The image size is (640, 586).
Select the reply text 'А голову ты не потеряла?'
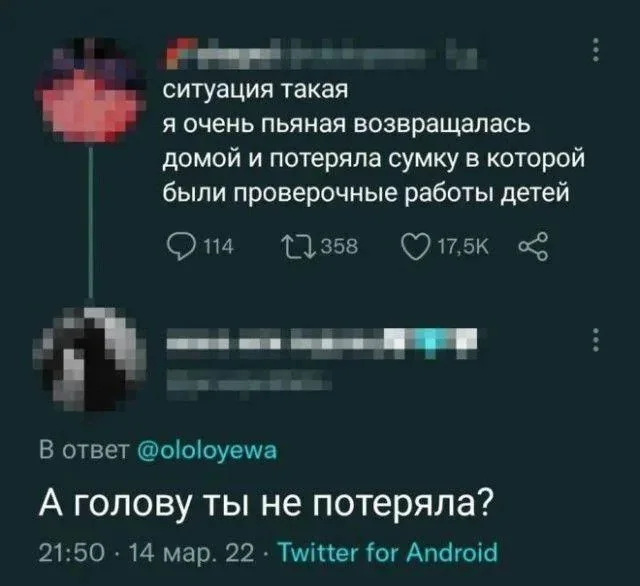(x=265, y=503)
